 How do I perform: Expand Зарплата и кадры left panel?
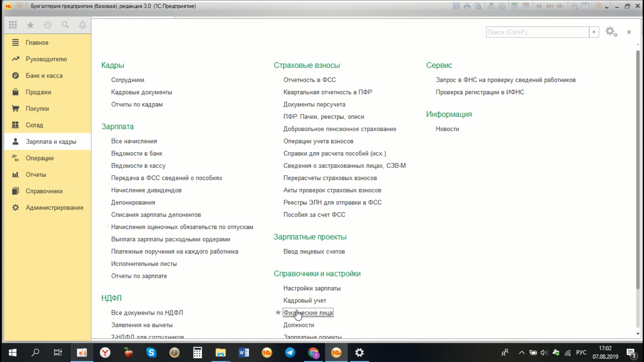(x=51, y=141)
